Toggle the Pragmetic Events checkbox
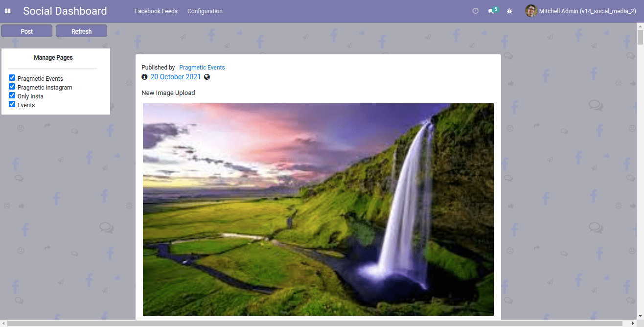The width and height of the screenshot is (644, 327). click(x=12, y=78)
